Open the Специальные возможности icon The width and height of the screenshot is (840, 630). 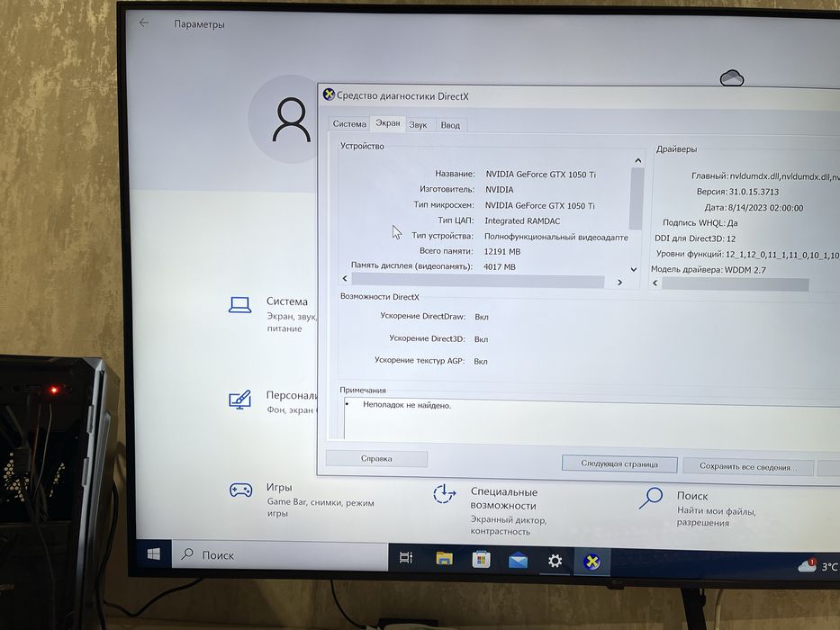444,494
